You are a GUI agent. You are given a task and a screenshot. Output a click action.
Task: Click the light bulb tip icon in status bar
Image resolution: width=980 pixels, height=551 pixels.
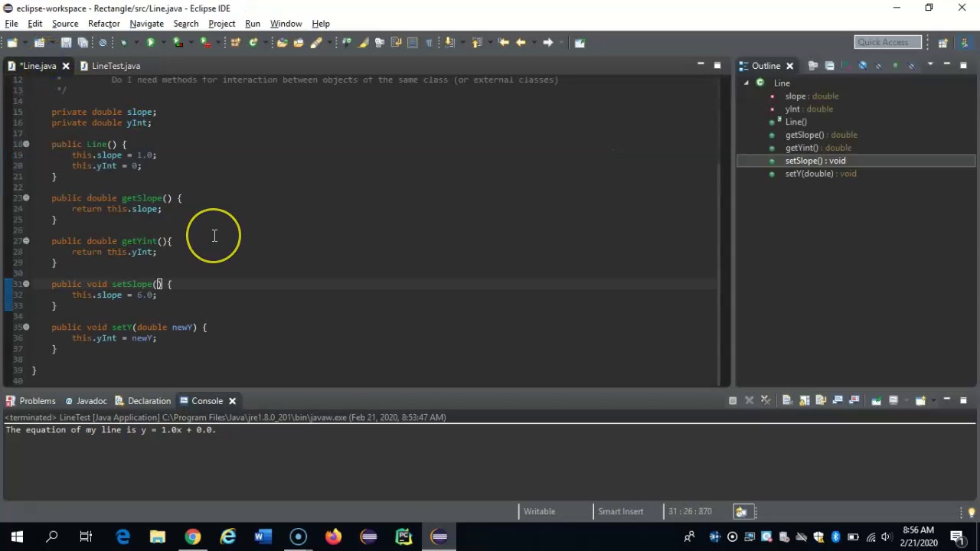[972, 511]
